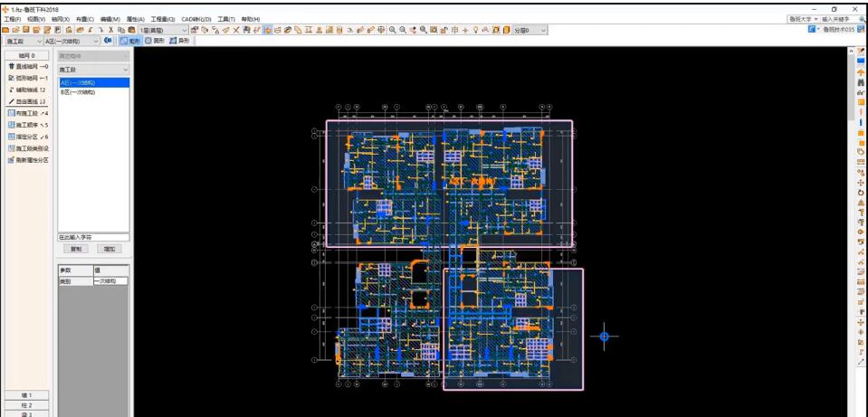This screenshot has height=417, width=868.
Task: Click the copy icon in toolbar
Action: point(121,30)
